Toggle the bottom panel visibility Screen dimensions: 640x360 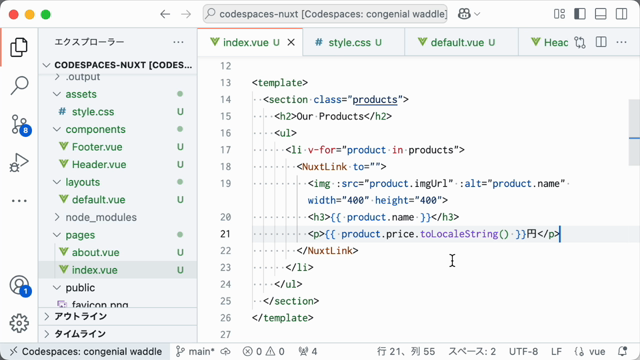(x=600, y=14)
